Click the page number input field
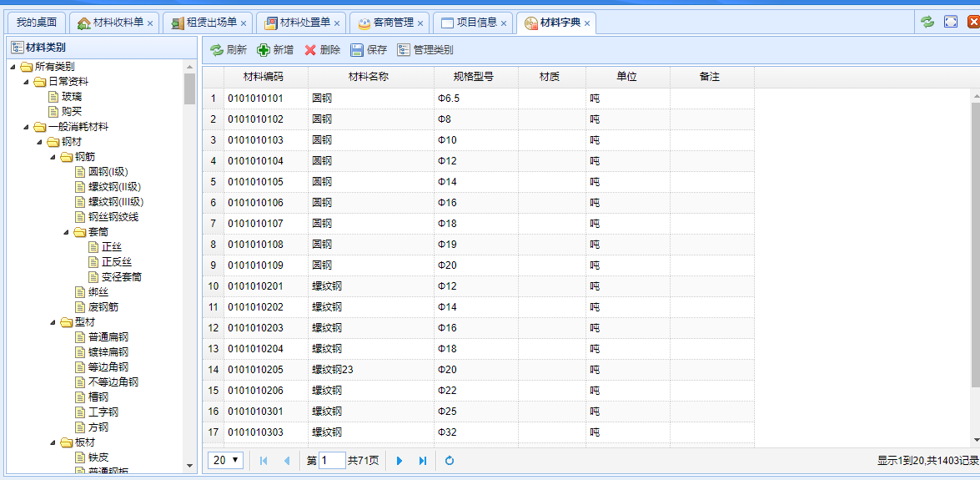The height and width of the screenshot is (480, 980). coord(332,461)
